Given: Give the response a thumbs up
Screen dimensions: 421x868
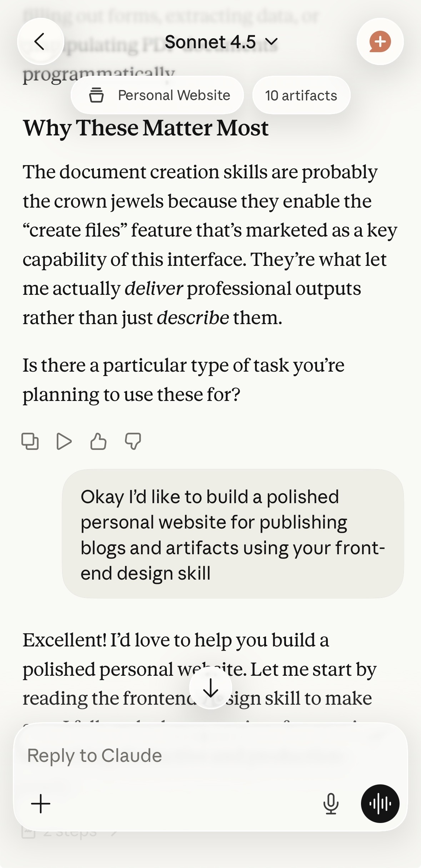Looking at the screenshot, I should pos(98,441).
